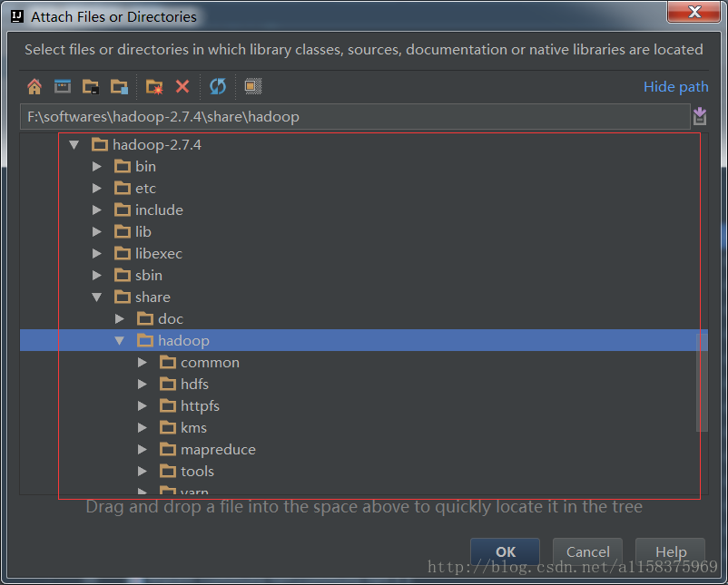Create New Folder toolbar icon
728x585 pixels.
click(154, 87)
